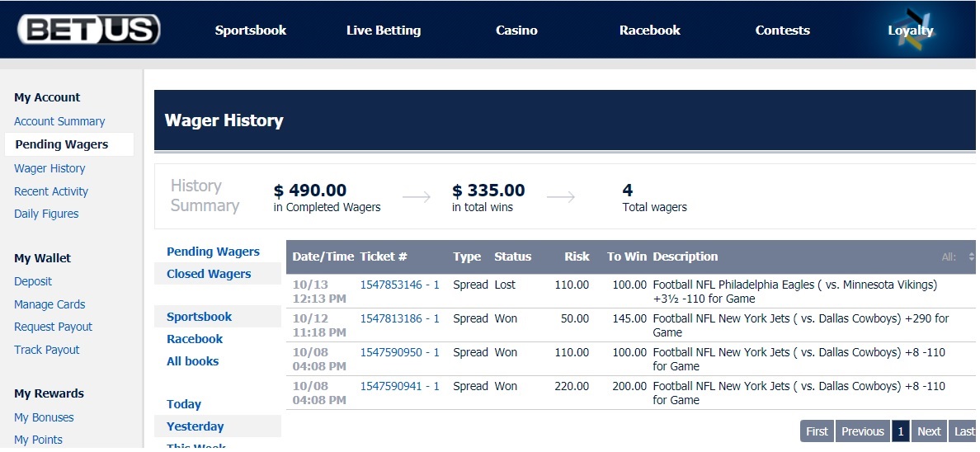Open the Loyalty program page

click(911, 30)
